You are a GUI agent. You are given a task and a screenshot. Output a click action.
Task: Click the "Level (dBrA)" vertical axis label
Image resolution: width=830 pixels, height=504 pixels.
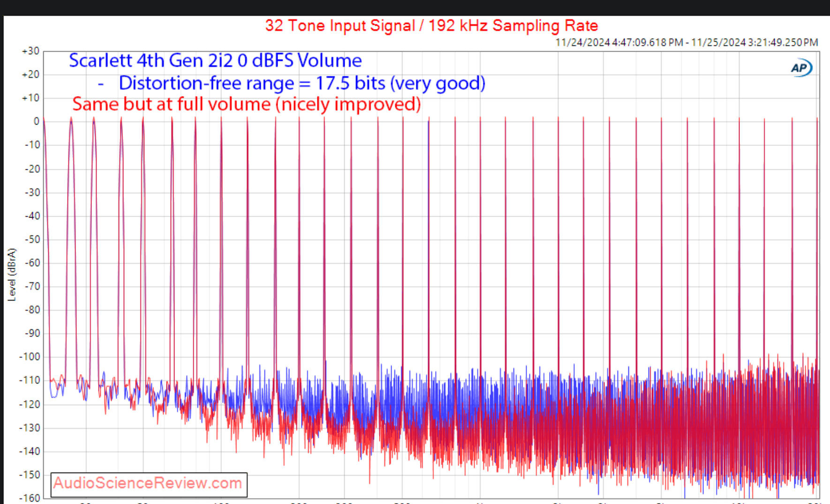click(12, 274)
